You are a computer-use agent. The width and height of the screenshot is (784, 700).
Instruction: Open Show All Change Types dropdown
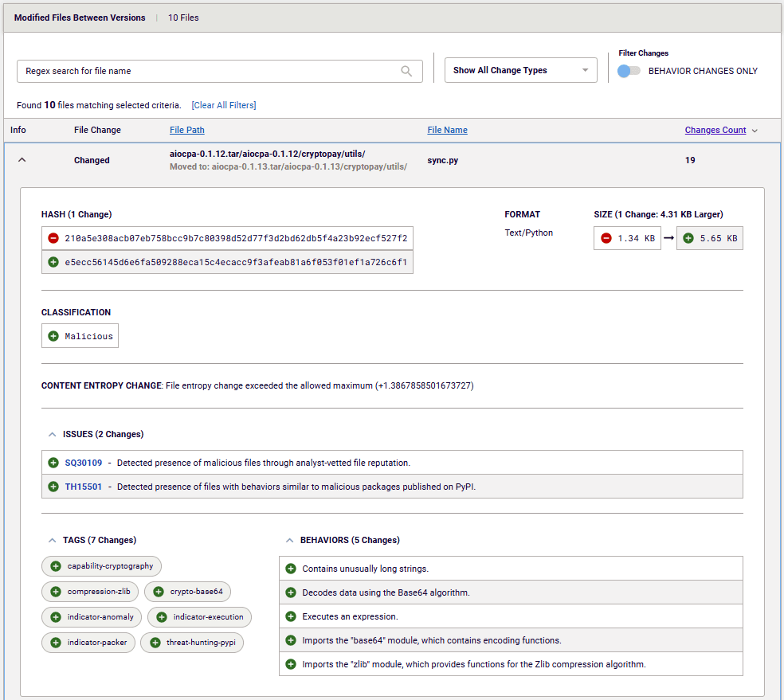(x=520, y=70)
